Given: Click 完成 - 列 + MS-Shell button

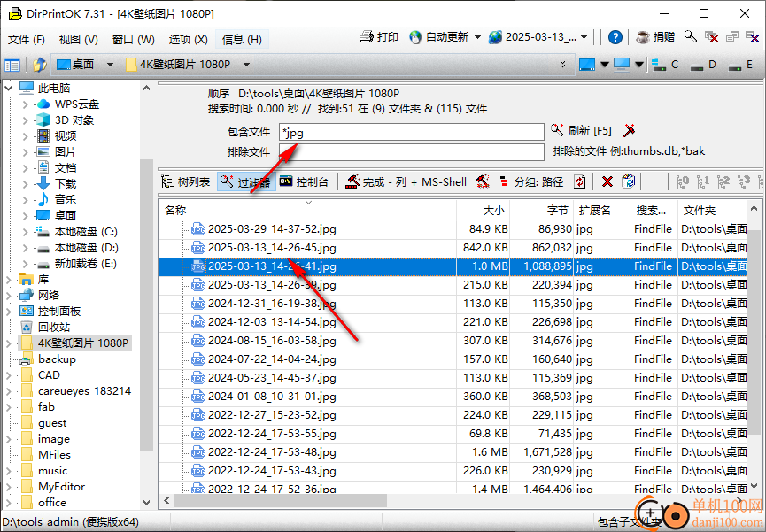Looking at the screenshot, I should 406,181.
